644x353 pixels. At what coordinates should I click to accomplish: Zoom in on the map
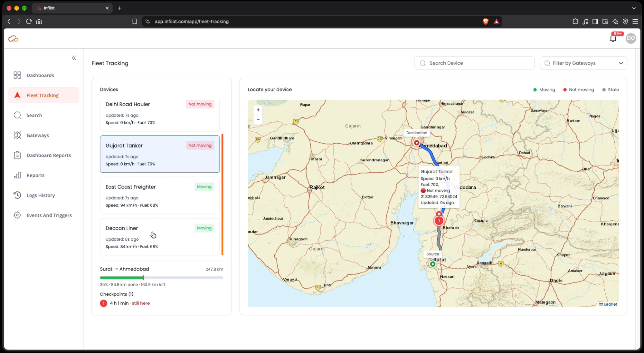[258, 110]
